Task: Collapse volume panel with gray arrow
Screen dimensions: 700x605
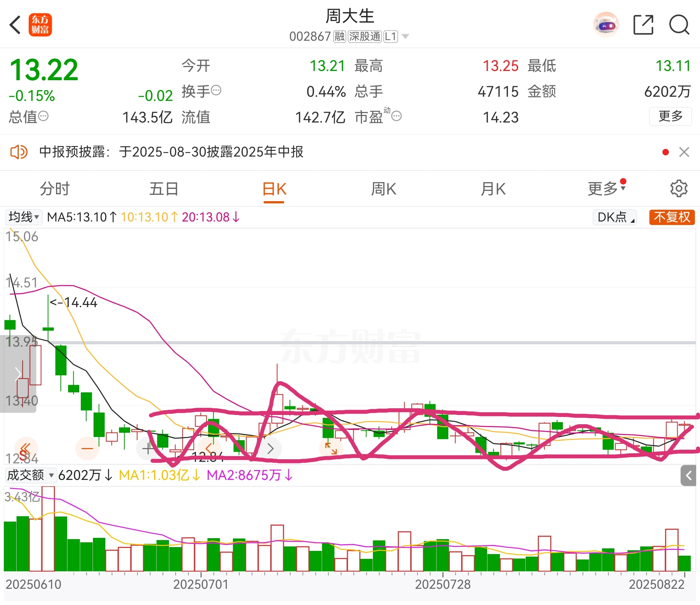Action: (x=689, y=476)
